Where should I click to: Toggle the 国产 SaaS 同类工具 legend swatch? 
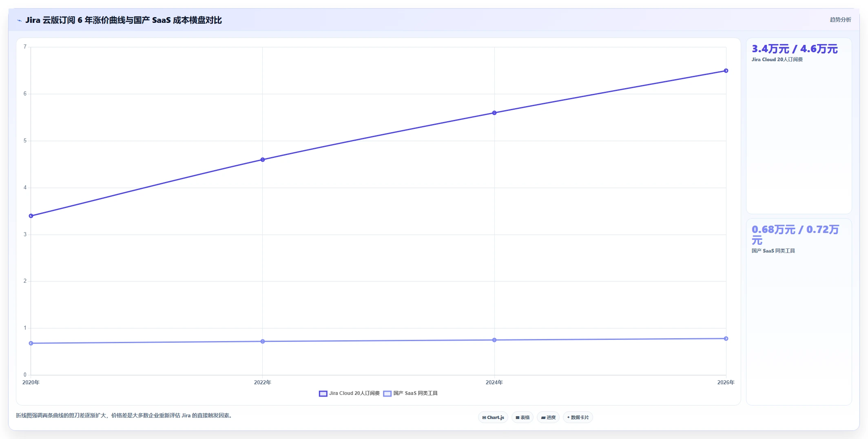coord(387,394)
